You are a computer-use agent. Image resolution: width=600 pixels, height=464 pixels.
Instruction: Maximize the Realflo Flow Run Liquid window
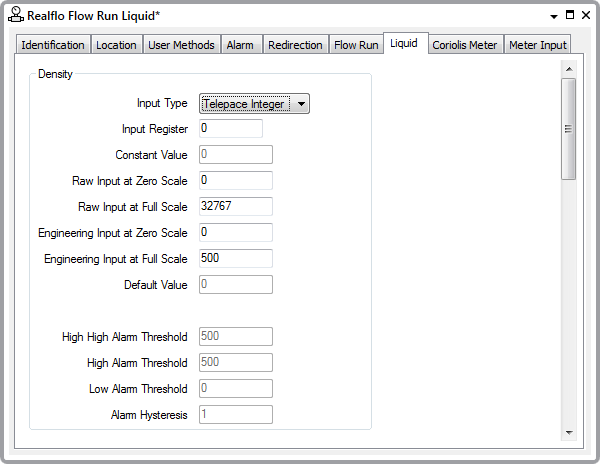[570, 15]
